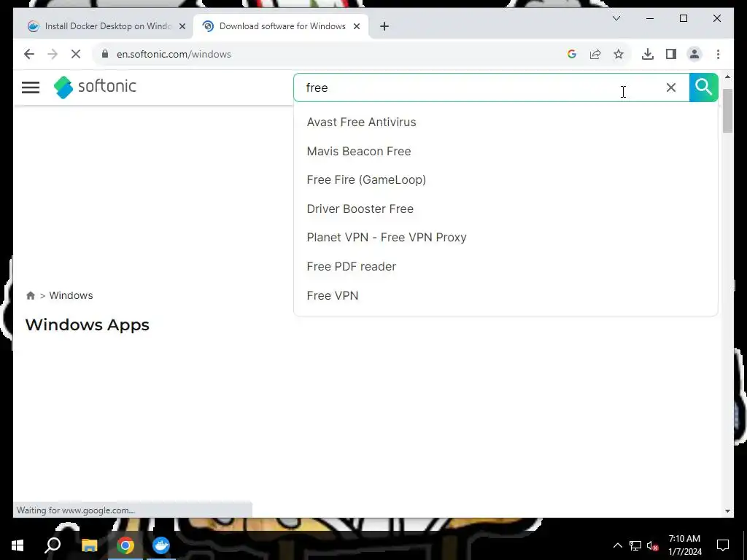Show hidden system tray icons
Screen dimensions: 747x560
(617, 545)
